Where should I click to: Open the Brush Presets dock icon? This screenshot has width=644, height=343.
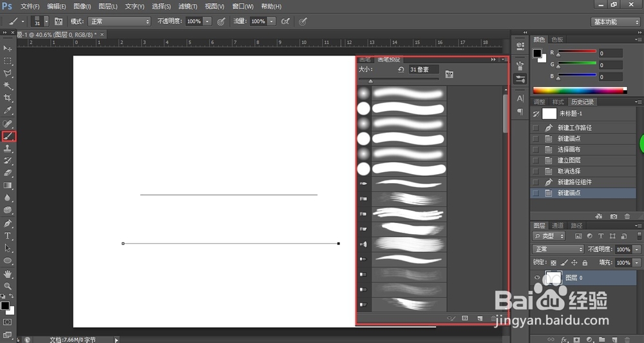[520, 79]
